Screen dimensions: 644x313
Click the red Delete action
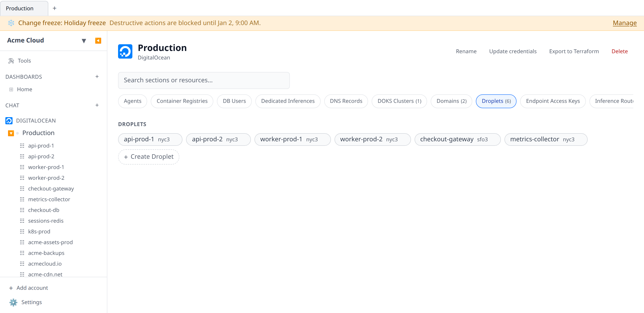619,51
